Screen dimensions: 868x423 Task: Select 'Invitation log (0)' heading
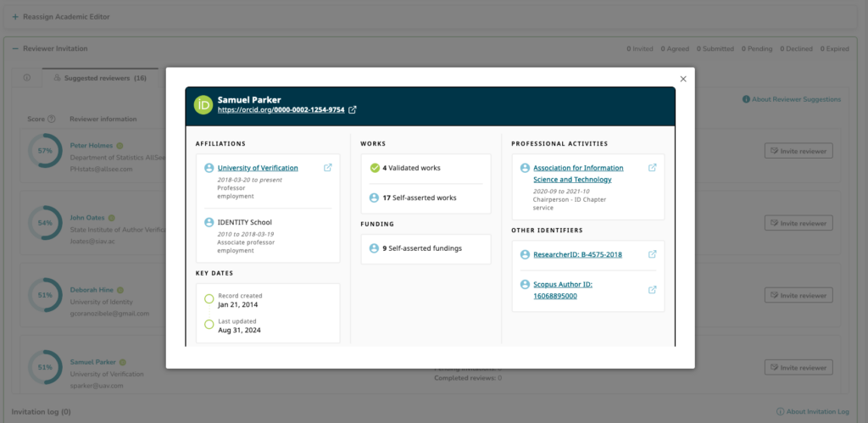41,412
